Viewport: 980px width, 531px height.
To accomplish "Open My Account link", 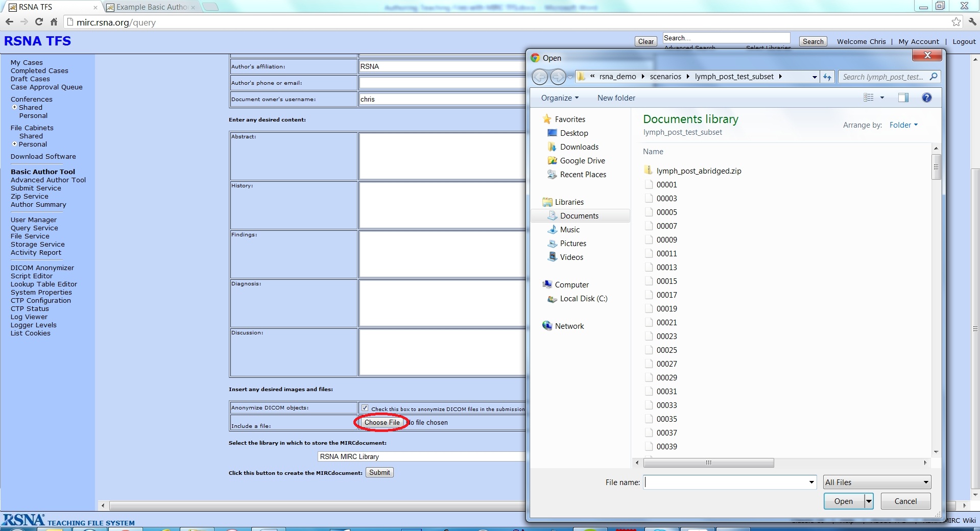I will [919, 42].
